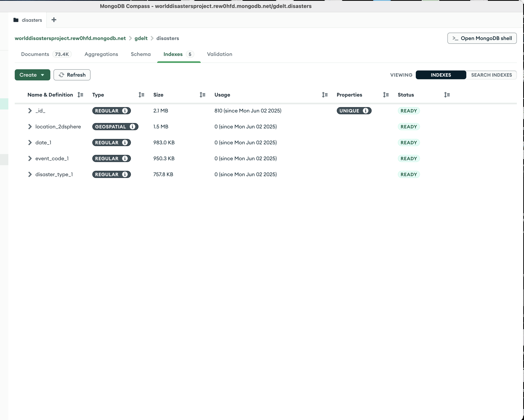The width and height of the screenshot is (524, 420).
Task: Sort by Name & Definition column icon
Action: (80, 95)
